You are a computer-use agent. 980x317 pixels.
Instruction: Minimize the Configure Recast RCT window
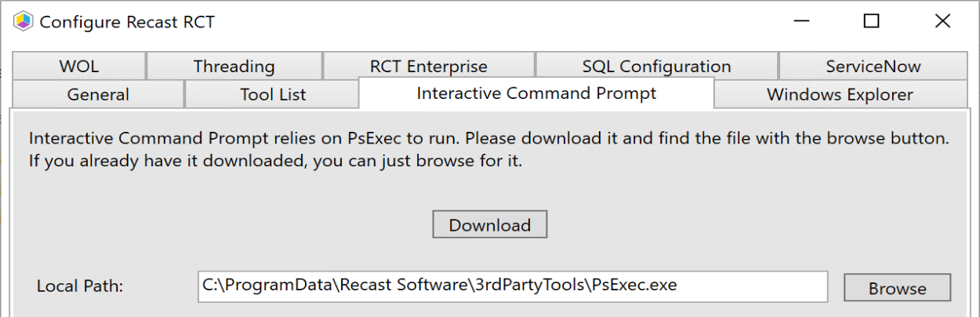(x=800, y=21)
